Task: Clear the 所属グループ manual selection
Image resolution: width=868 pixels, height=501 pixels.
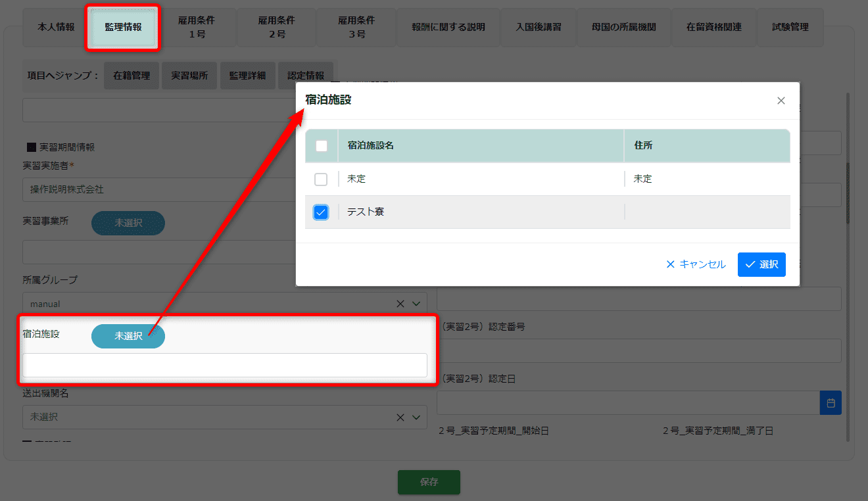Action: point(400,304)
